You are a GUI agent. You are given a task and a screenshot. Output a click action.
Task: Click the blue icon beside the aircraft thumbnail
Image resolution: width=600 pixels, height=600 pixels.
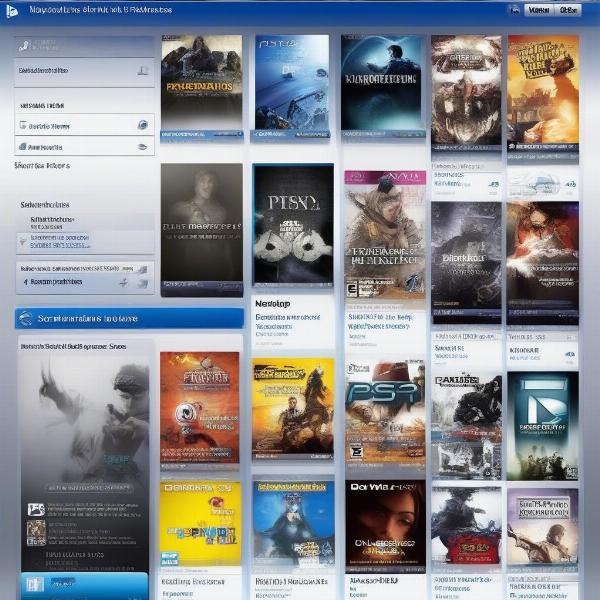point(571,184)
